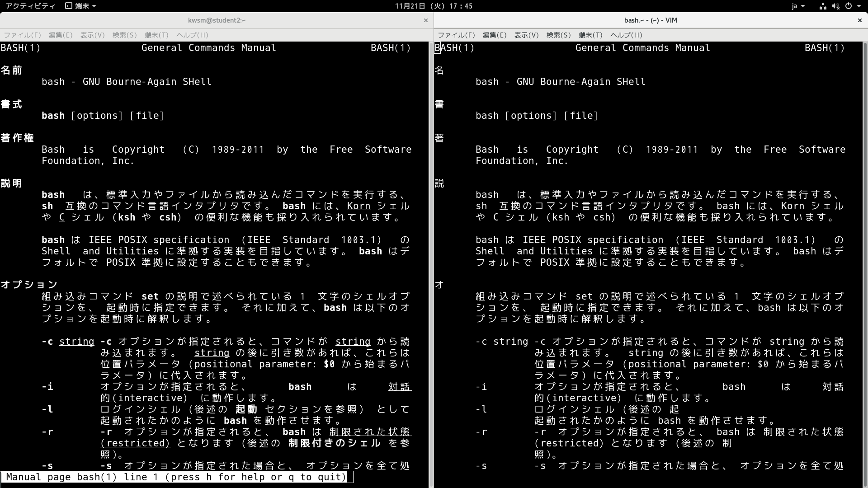Viewport: 868px width, 488px height.
Task: Open 端末(T) menu in left terminal
Action: (x=156, y=35)
